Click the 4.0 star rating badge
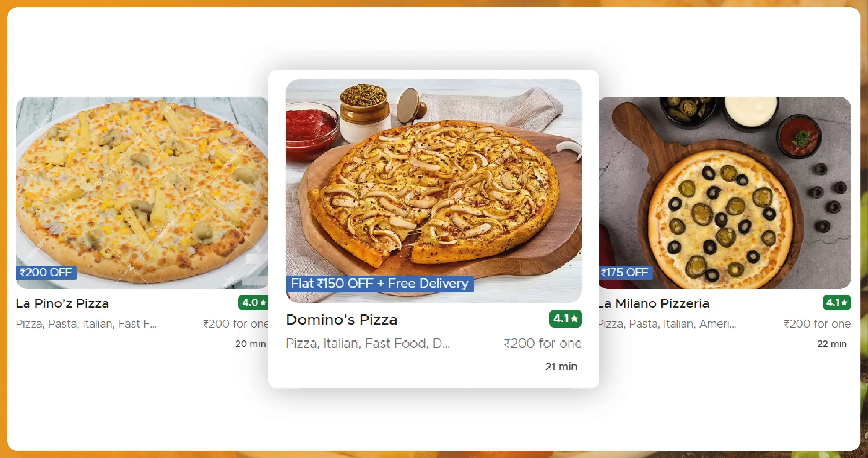868x458 pixels. 253,303
